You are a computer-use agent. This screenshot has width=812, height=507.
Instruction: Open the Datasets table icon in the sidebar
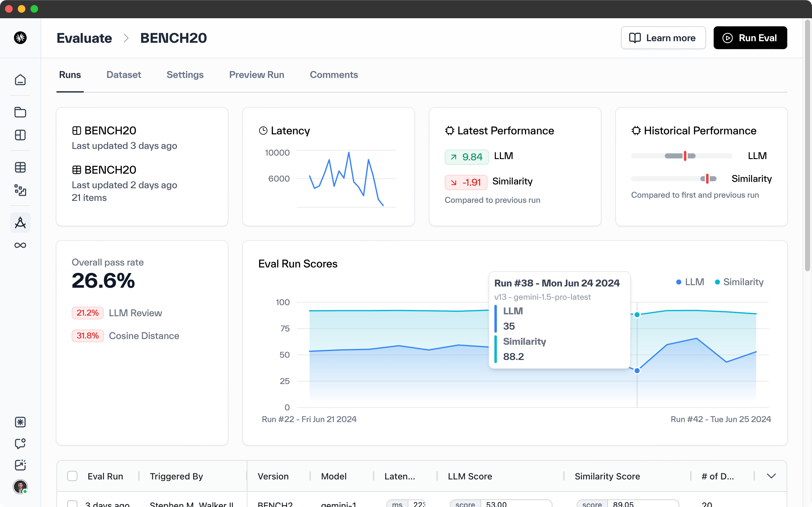tap(20, 167)
